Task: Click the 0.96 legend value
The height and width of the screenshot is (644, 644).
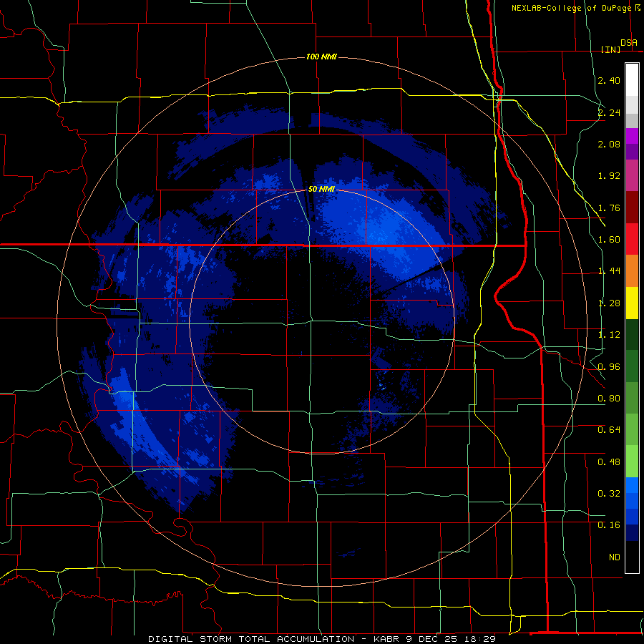Action: 609,367
